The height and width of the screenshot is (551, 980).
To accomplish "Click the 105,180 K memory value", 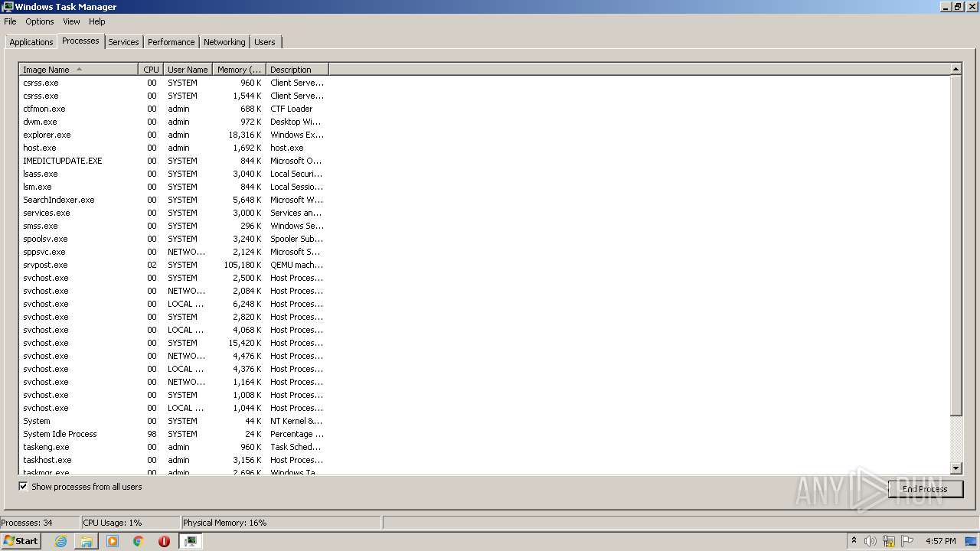I will (x=243, y=265).
